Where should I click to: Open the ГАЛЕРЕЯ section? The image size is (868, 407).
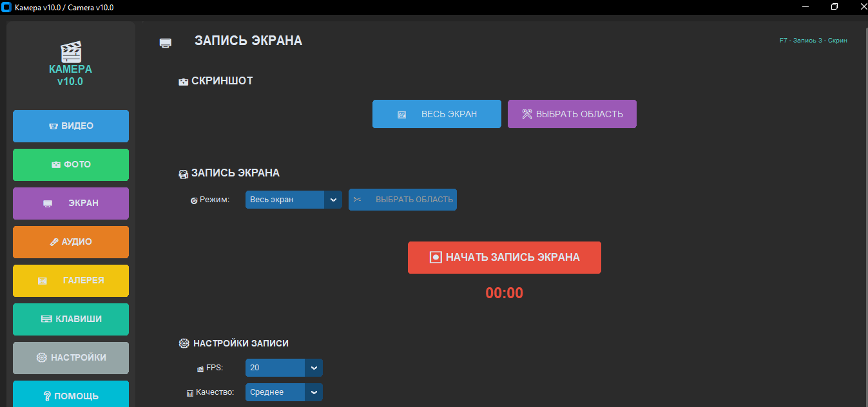click(x=71, y=281)
